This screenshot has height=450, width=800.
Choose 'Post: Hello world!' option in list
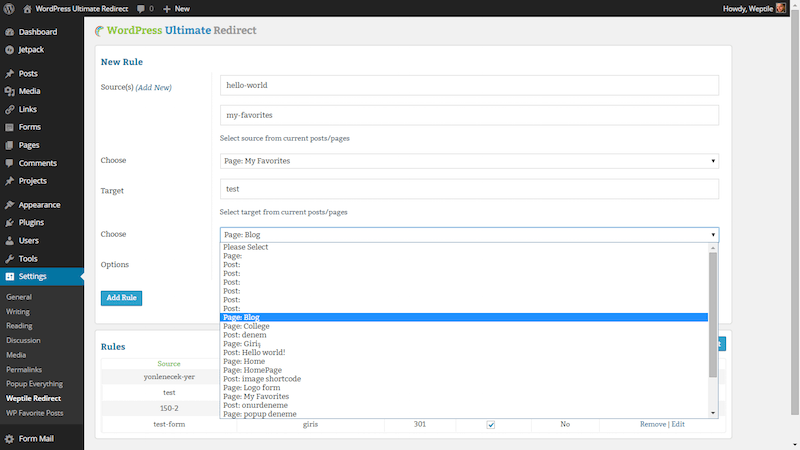[x=256, y=352]
